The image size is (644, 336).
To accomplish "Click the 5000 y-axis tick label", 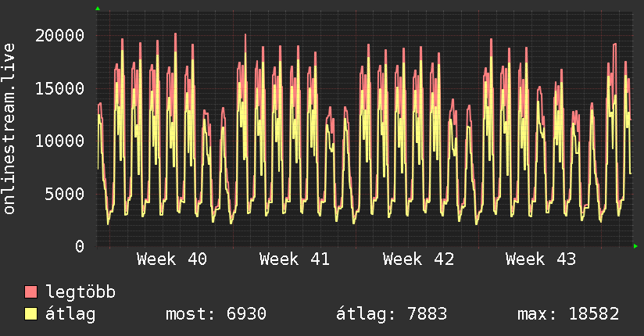I will pos(66,194).
